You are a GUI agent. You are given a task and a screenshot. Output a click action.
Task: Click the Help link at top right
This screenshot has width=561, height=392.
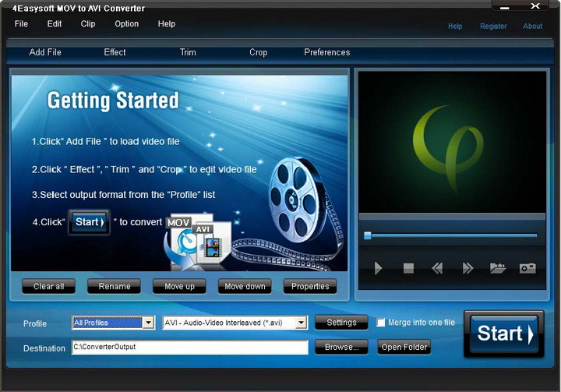pos(455,26)
